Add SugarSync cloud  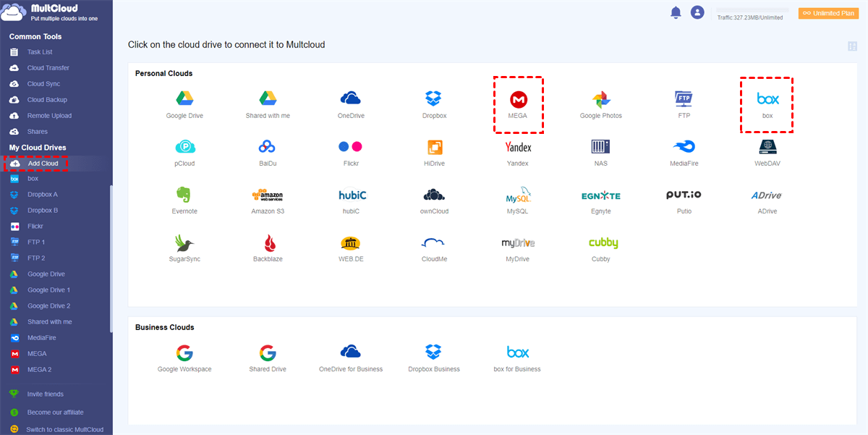(x=184, y=248)
